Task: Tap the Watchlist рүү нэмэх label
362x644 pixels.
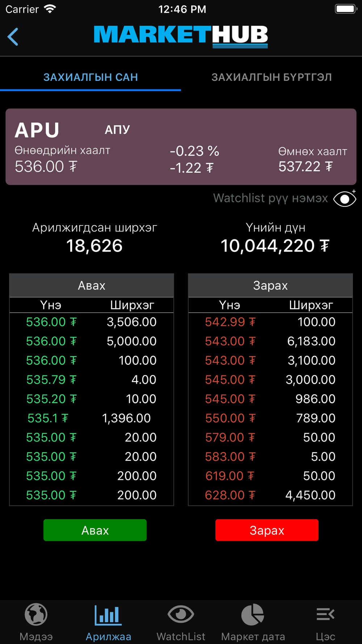Action: (x=270, y=198)
